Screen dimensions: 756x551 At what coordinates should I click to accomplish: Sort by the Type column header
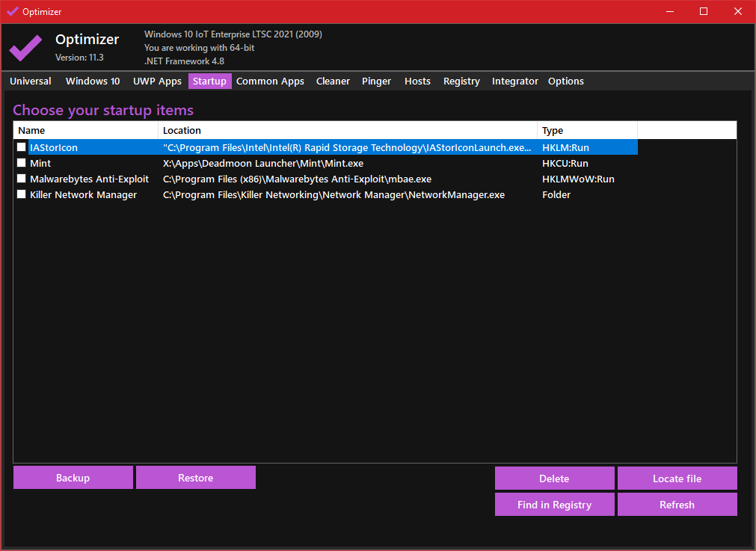coord(586,130)
